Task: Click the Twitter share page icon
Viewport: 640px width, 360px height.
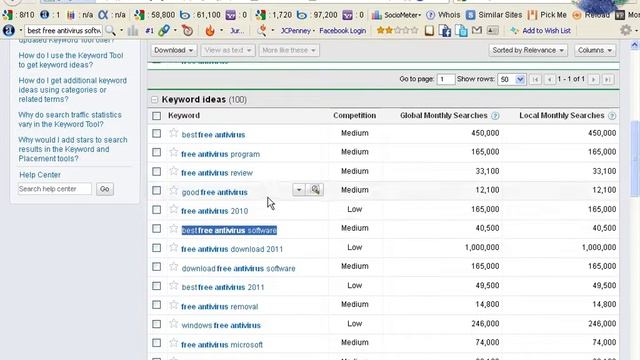Action: [461, 31]
